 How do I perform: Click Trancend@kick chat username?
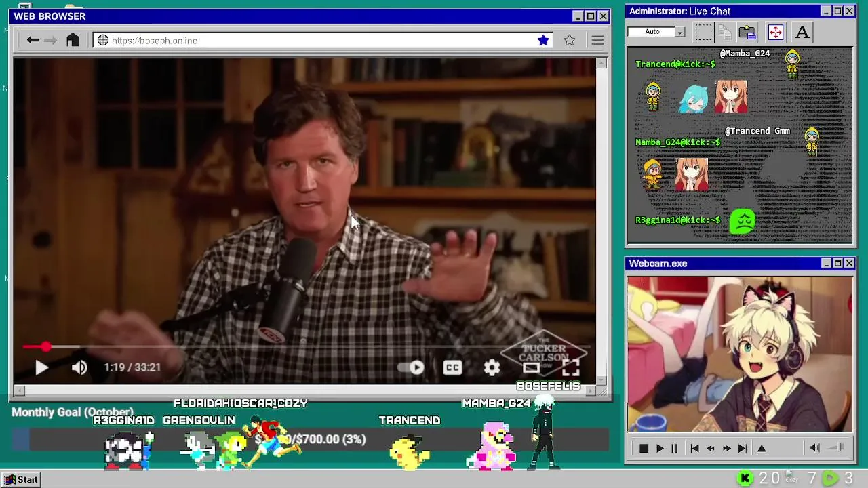pos(675,64)
